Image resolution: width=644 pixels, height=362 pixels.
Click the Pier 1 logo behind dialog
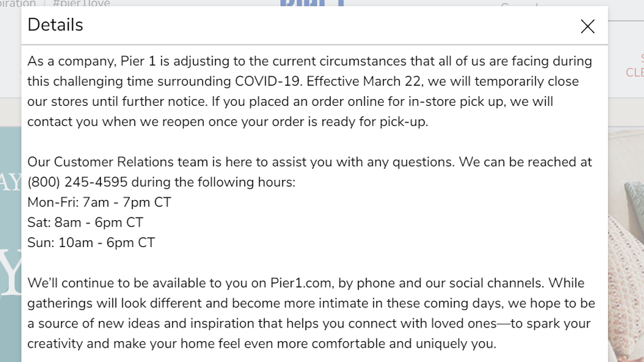pos(312,3)
